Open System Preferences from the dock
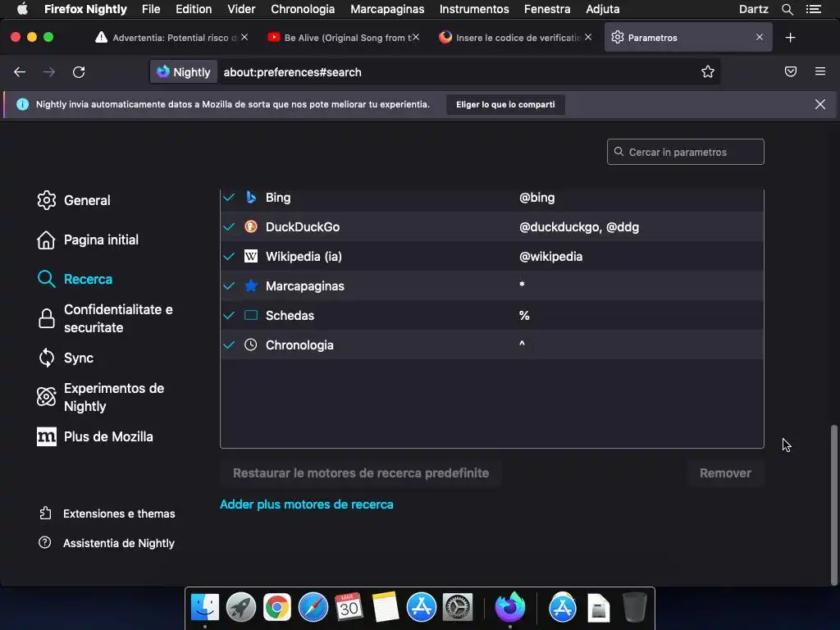 coord(457,608)
